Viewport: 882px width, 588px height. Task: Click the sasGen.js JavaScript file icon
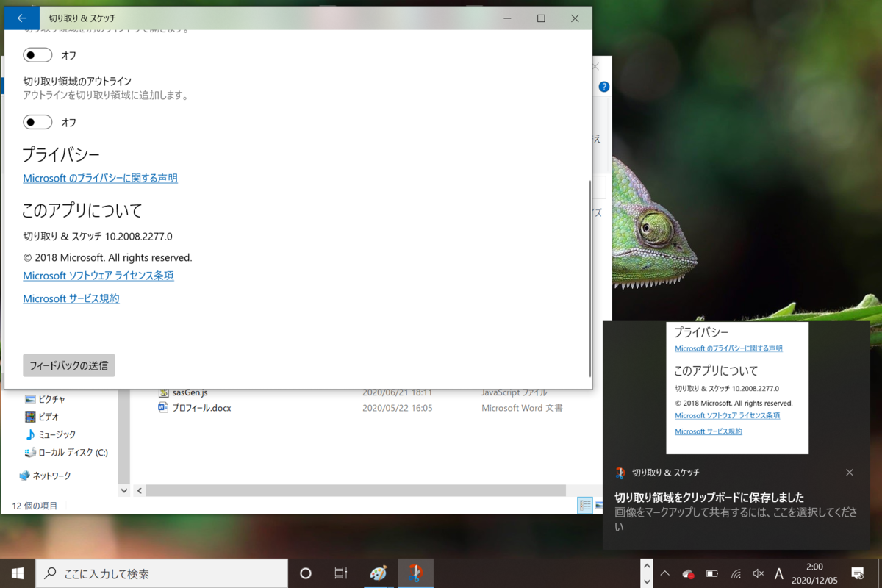click(x=163, y=392)
